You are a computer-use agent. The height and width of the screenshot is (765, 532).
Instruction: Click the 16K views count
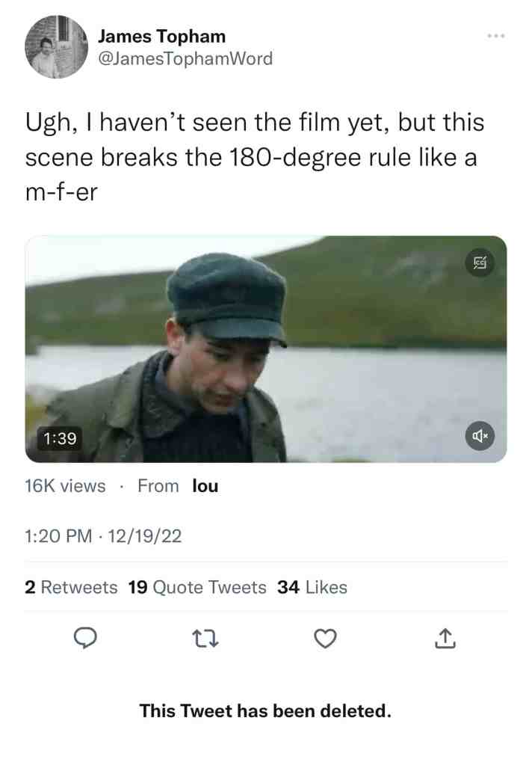point(65,486)
